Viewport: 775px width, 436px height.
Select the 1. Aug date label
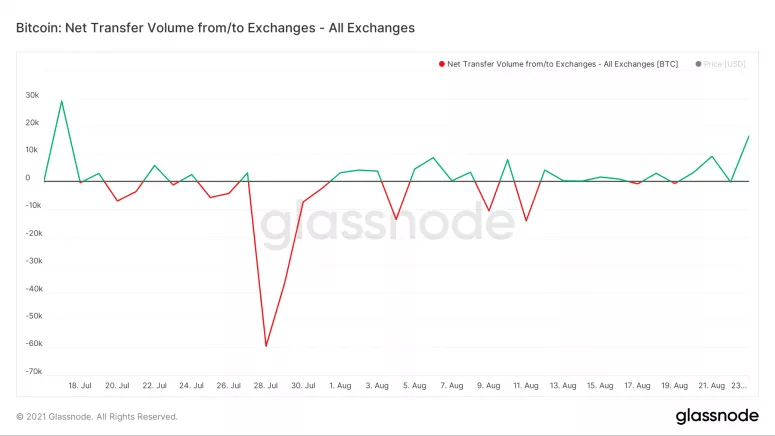340,385
